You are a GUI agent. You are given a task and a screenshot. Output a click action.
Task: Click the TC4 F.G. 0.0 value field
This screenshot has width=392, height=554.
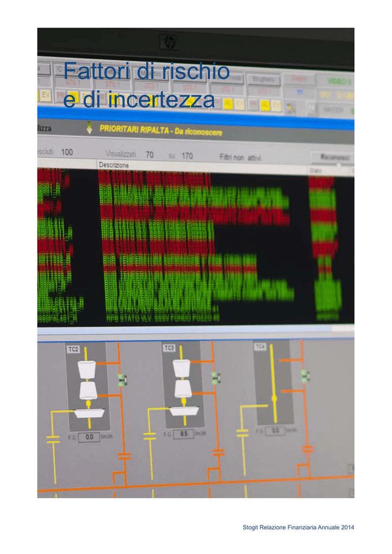pos(275,431)
